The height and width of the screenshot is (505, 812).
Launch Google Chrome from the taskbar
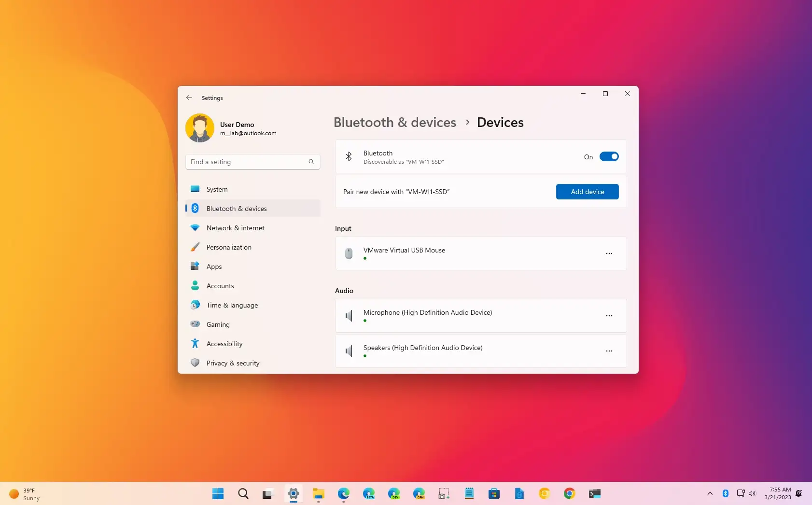[570, 493]
